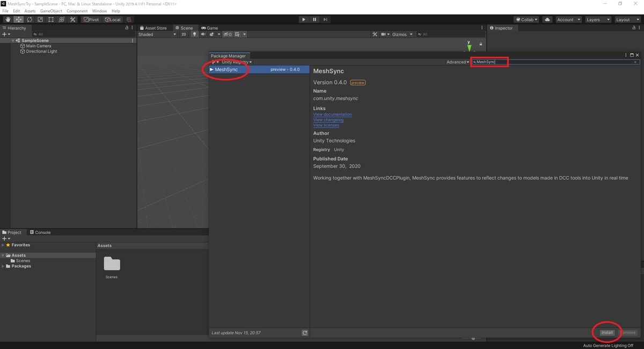Open Package Manager window options dots
Image resolution: width=644 pixels, height=349 pixels.
(626, 55)
